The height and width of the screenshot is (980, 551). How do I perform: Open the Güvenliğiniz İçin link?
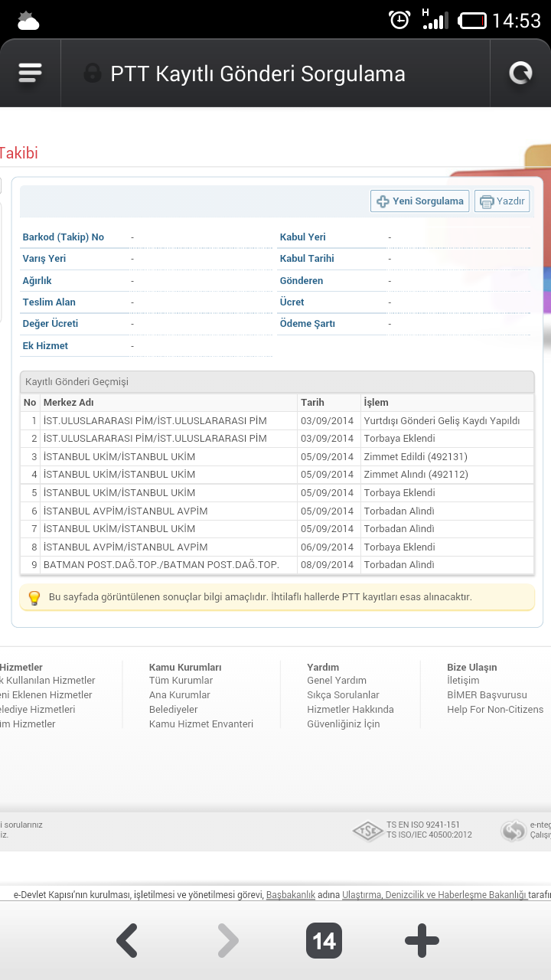pyautogui.click(x=343, y=724)
